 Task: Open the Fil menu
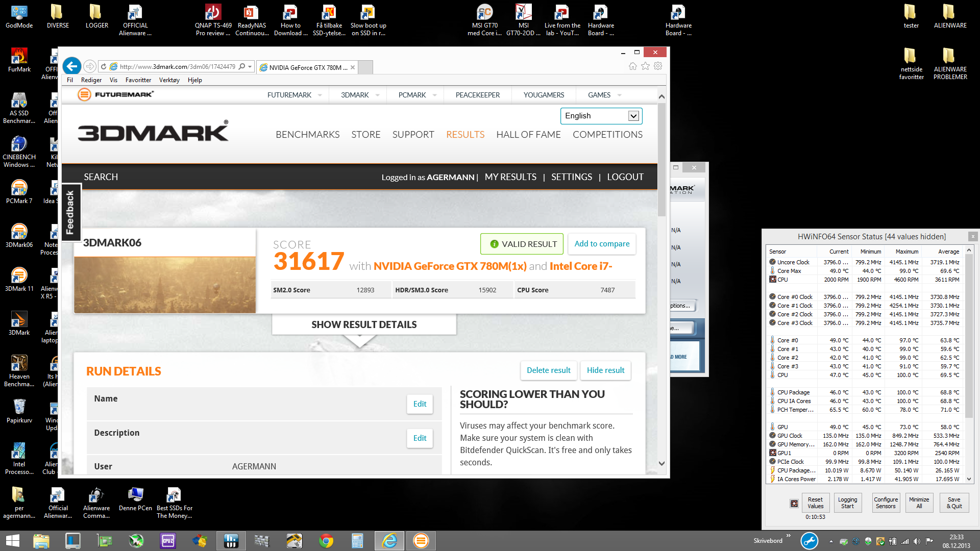pos(70,80)
